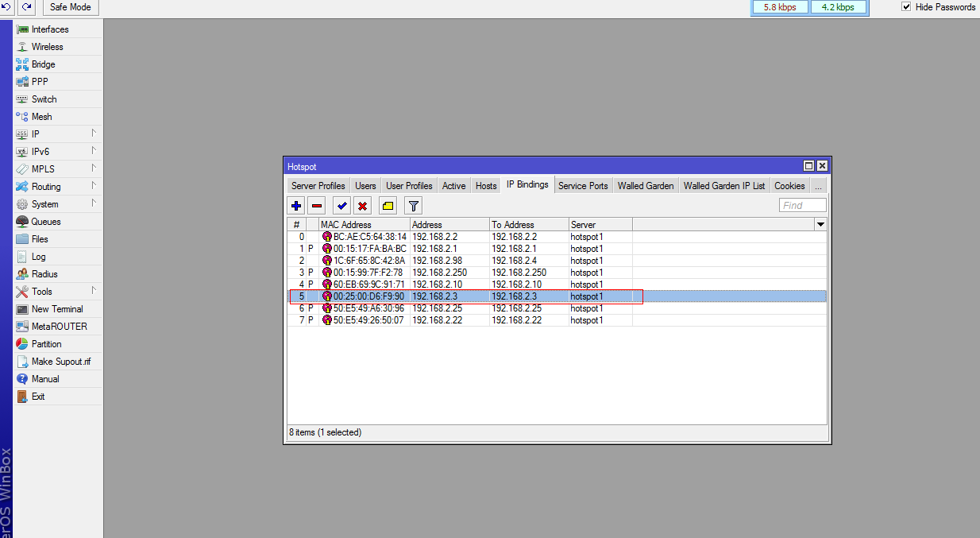Open the filter funnel icon
980x538 pixels.
click(413, 206)
